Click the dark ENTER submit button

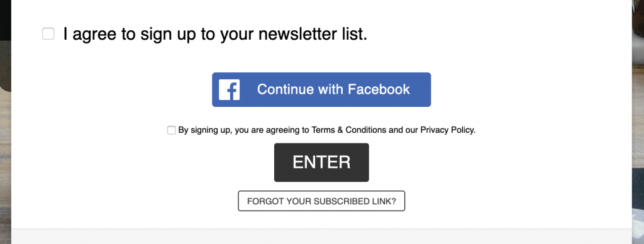tap(321, 162)
